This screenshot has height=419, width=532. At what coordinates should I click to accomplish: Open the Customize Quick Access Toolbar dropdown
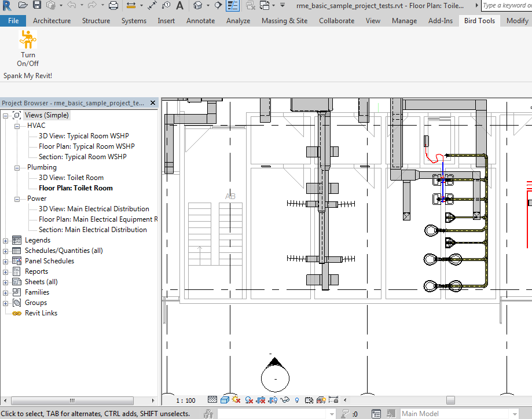pyautogui.click(x=282, y=5)
